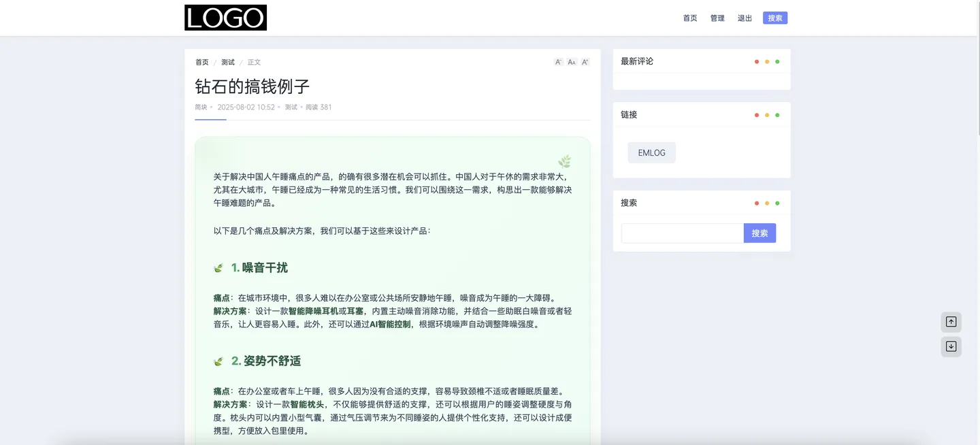
Task: Click the 最新评论 widget heading
Action: (x=637, y=61)
